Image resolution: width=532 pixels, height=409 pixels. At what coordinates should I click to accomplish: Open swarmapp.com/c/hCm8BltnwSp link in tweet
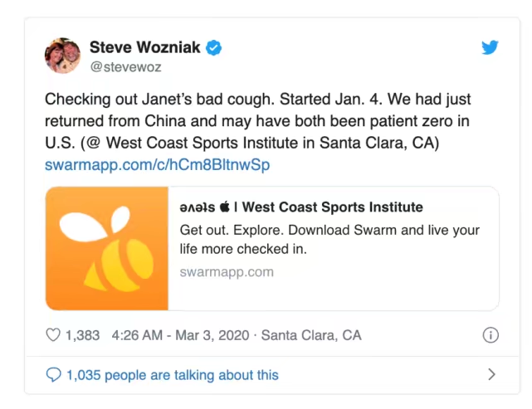(x=157, y=165)
